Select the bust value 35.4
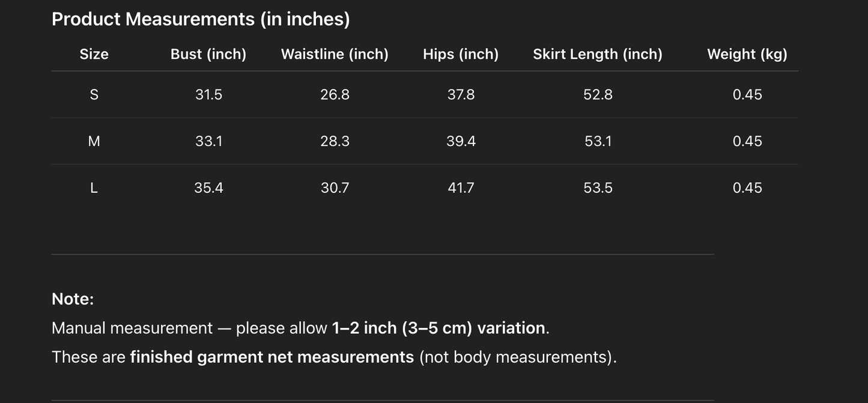The height and width of the screenshot is (403, 868). [208, 188]
